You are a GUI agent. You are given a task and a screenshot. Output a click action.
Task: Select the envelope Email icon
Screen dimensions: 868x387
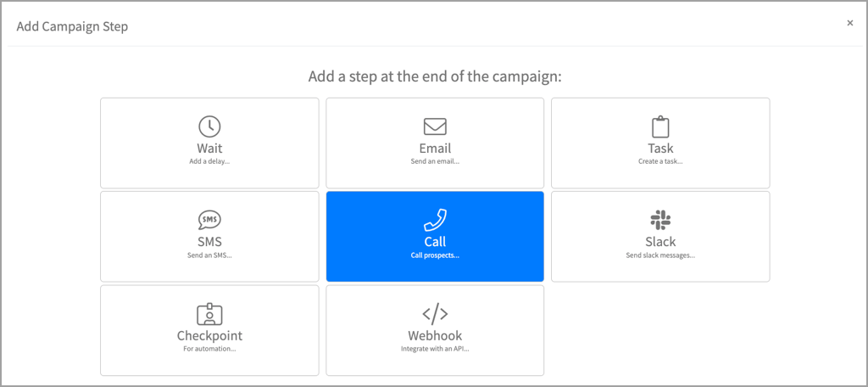click(x=435, y=126)
